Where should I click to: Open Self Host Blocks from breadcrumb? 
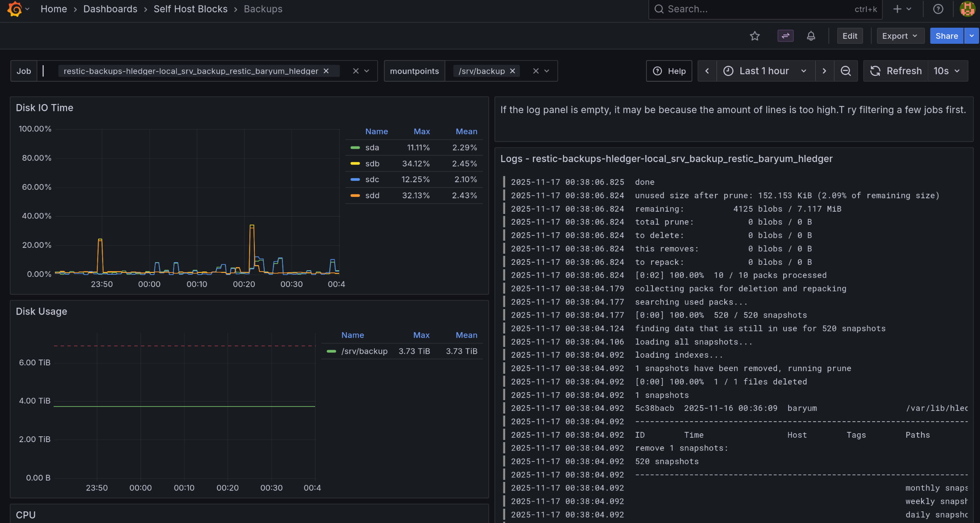click(x=191, y=9)
